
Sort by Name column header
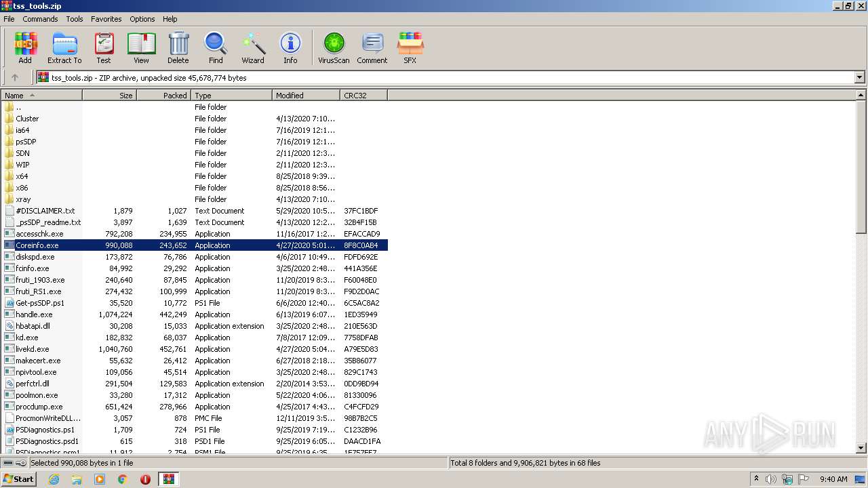point(41,96)
